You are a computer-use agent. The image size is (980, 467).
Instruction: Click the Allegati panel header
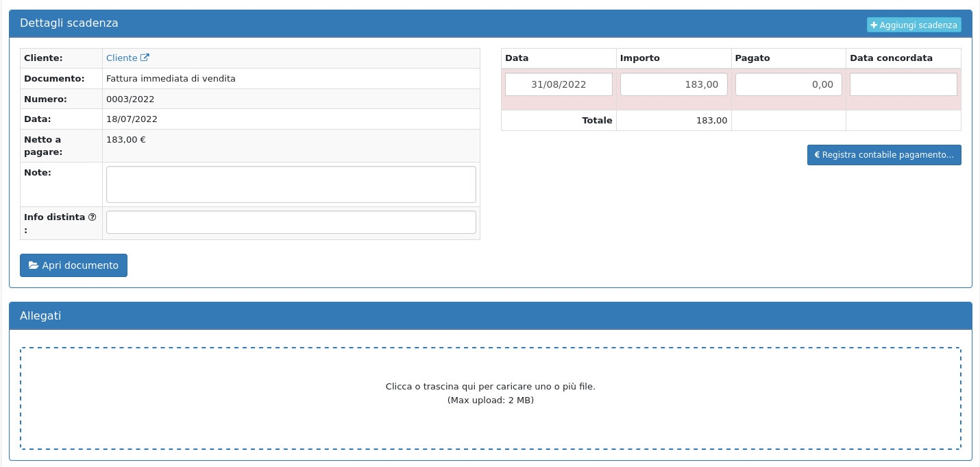pyautogui.click(x=40, y=316)
